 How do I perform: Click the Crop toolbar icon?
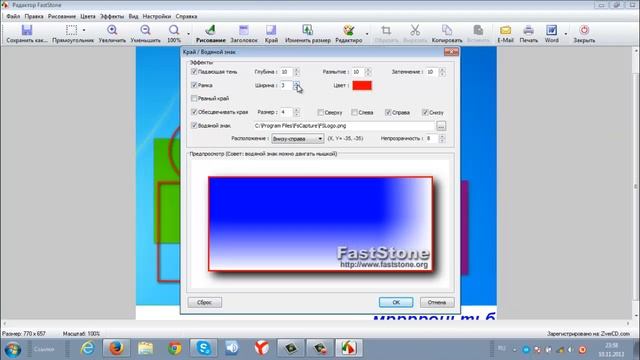[x=386, y=30]
